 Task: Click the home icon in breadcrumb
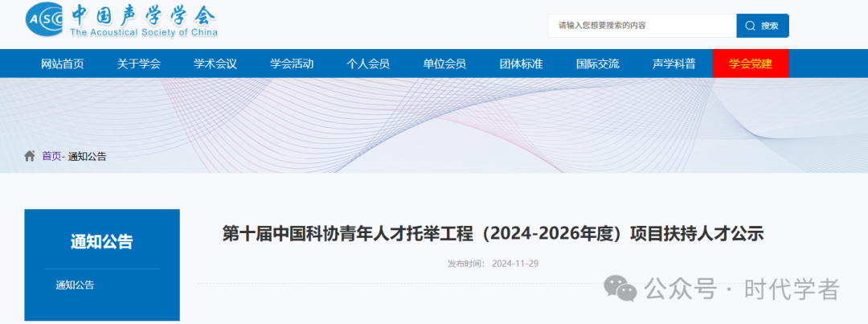click(30, 156)
